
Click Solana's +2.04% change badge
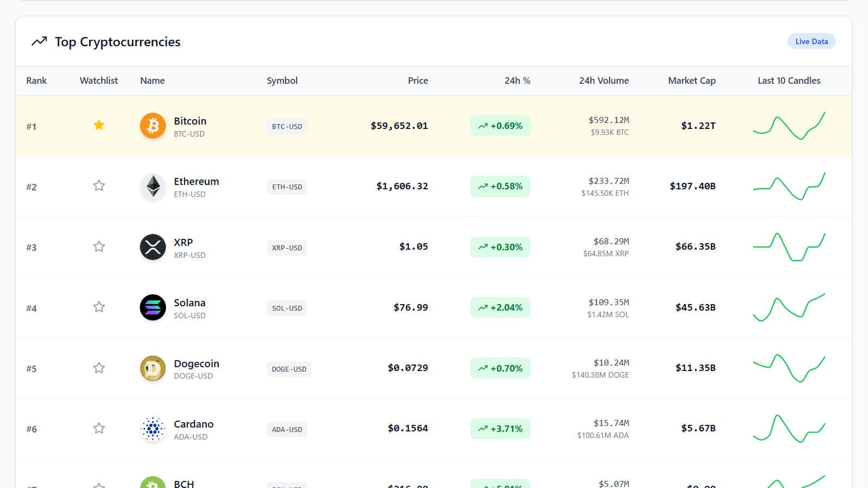point(500,307)
